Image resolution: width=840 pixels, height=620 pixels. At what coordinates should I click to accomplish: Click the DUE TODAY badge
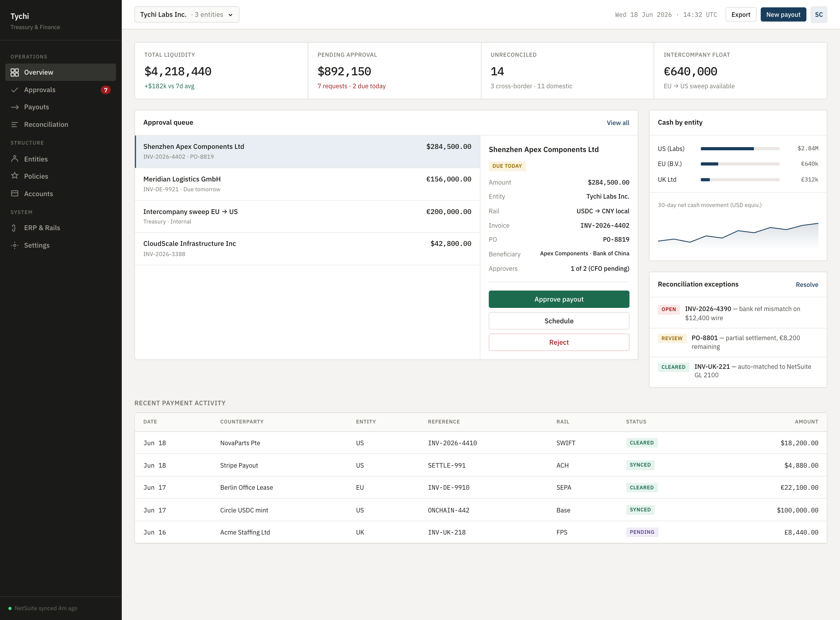[507, 166]
